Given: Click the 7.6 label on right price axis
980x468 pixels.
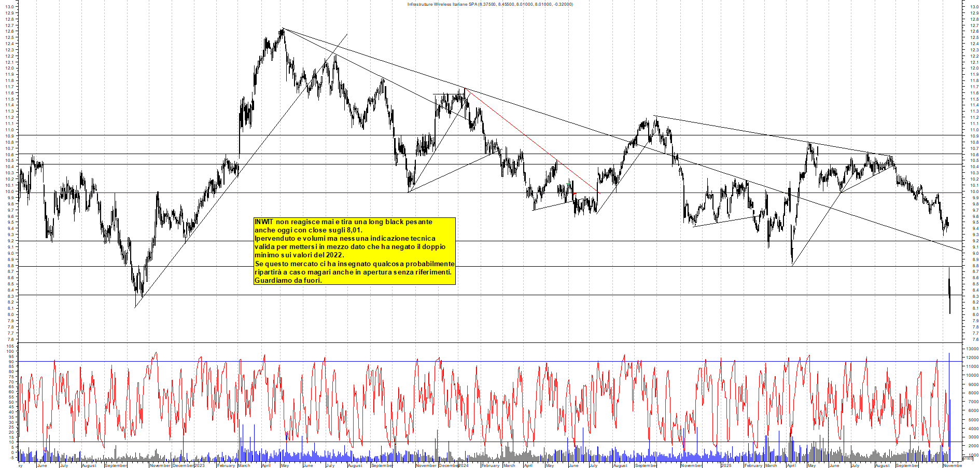Looking at the screenshot, I should click(x=973, y=339).
